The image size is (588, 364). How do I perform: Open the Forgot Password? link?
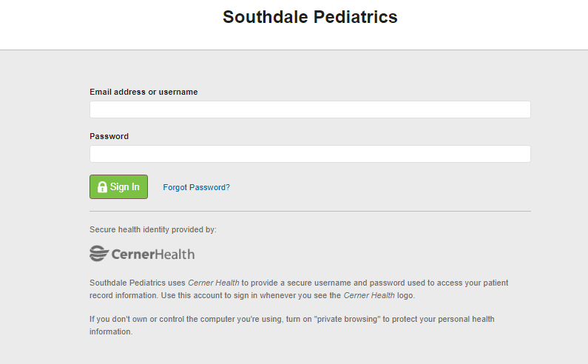(x=197, y=187)
